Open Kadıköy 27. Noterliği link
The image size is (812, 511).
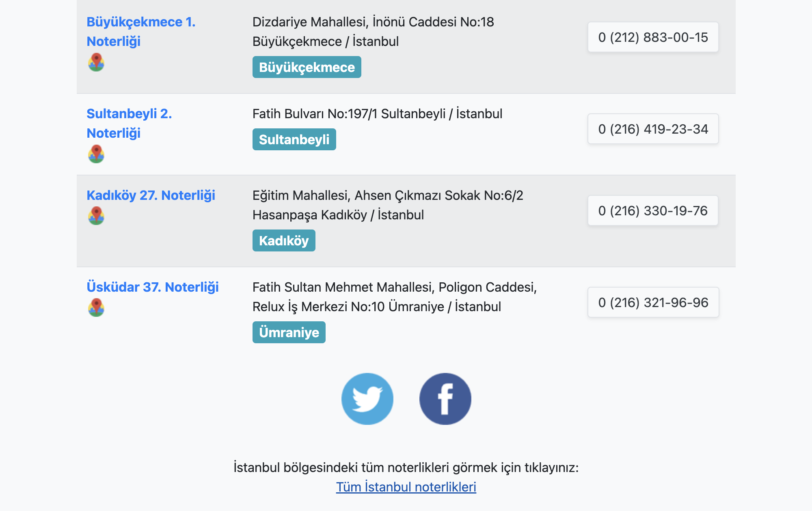coord(151,195)
